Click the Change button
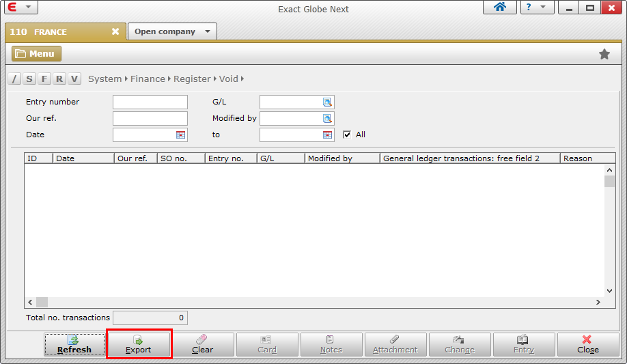 pos(460,344)
